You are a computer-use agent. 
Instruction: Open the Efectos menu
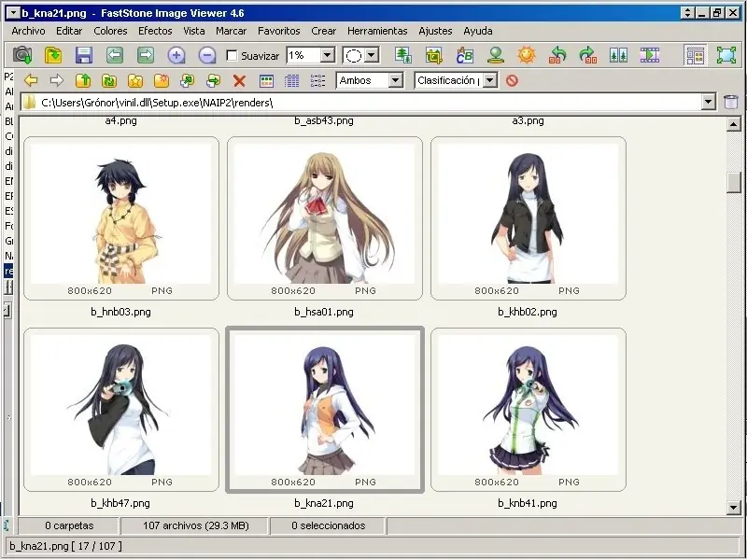coord(154,31)
